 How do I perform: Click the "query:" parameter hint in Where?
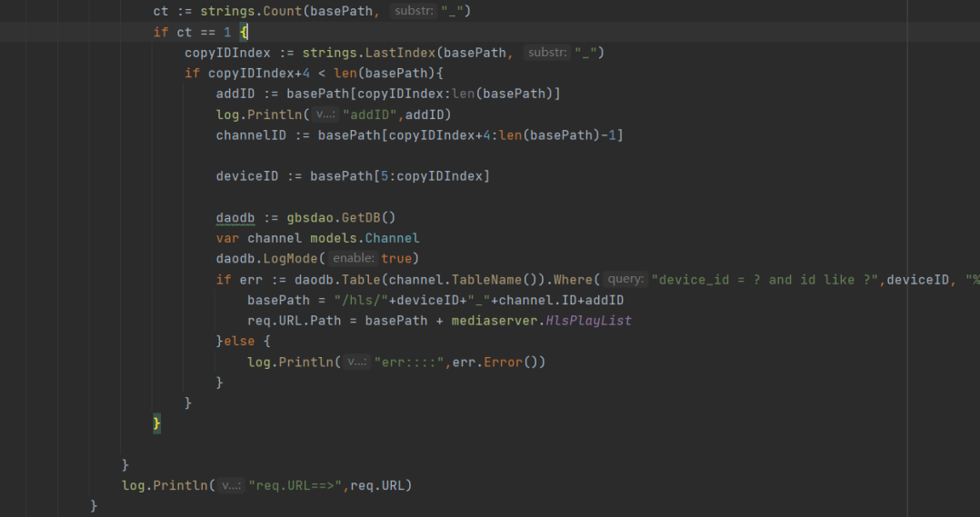coord(625,279)
